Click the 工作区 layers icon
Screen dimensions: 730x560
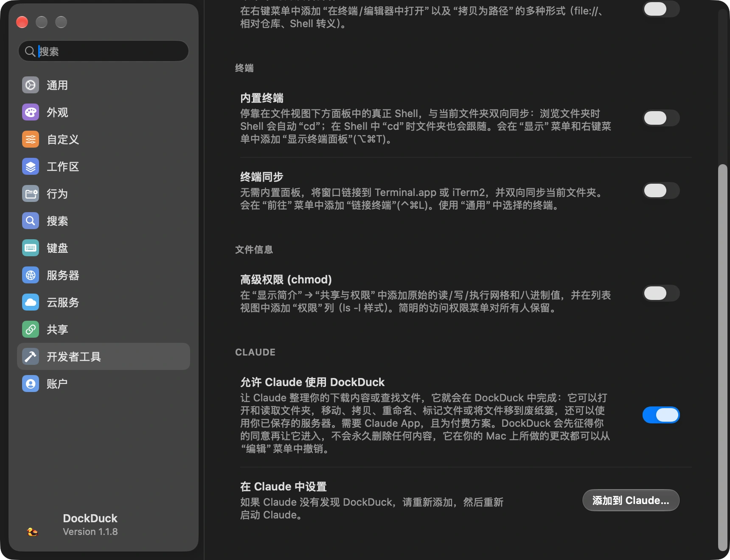[x=31, y=167]
